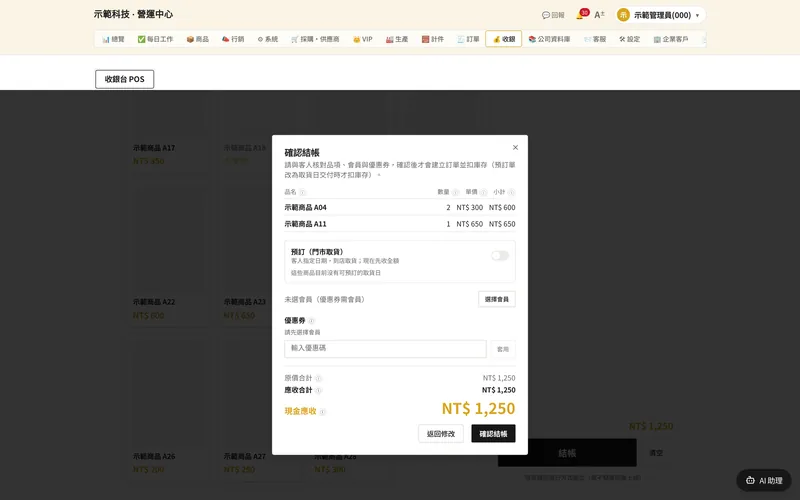Click the info icon next to 優惠券
This screenshot has height=500, width=800.
point(311,321)
